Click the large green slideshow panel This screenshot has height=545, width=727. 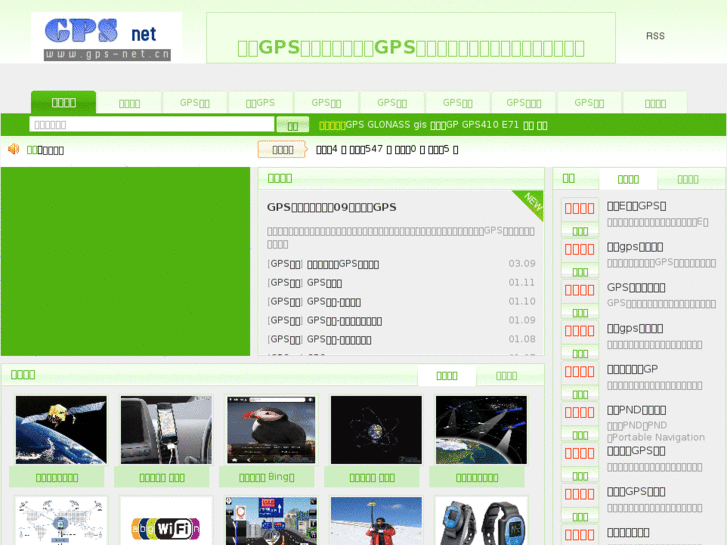point(126,262)
